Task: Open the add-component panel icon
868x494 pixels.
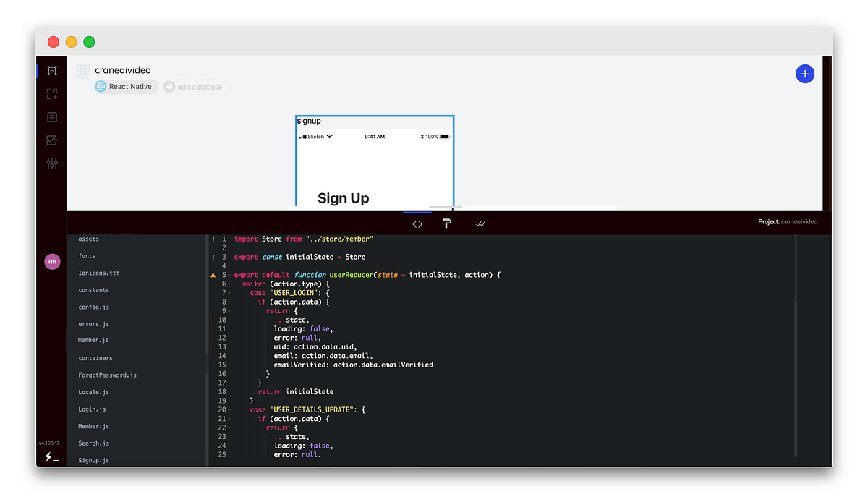Action: (51, 93)
